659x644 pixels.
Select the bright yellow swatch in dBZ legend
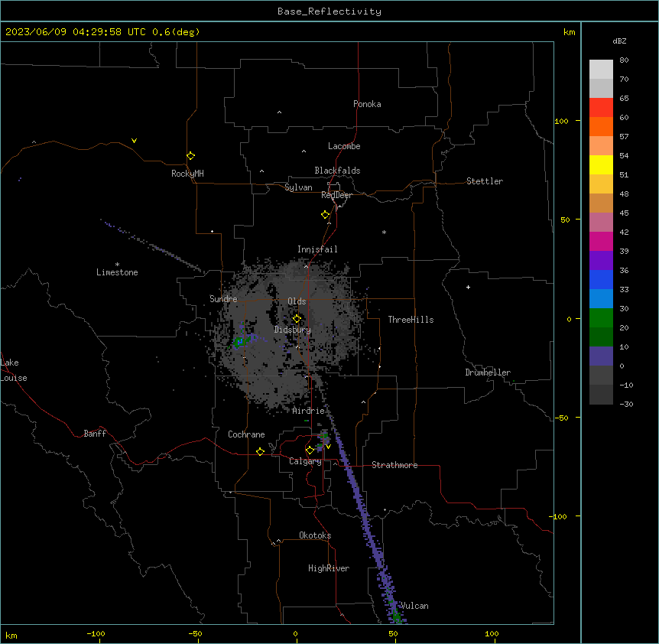(x=601, y=164)
